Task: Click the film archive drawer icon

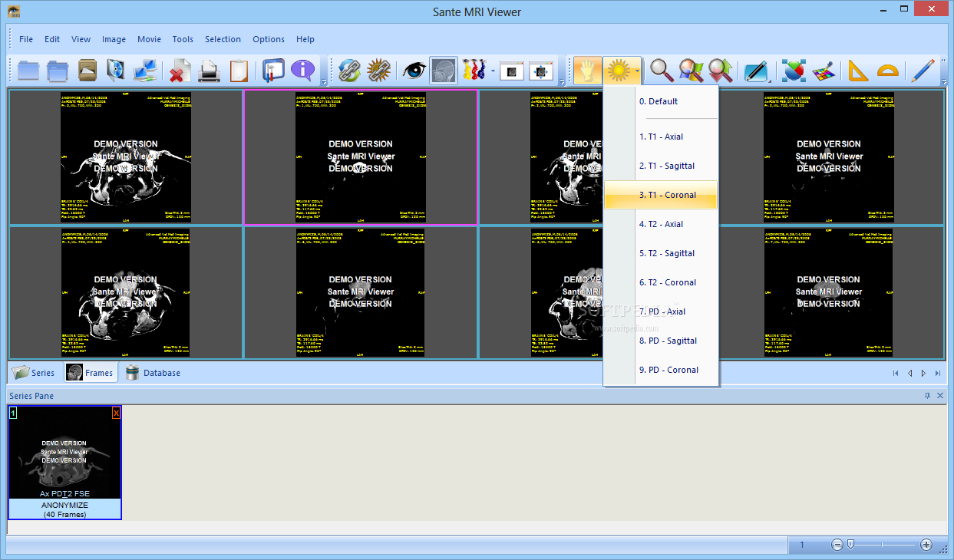Action: (x=87, y=71)
